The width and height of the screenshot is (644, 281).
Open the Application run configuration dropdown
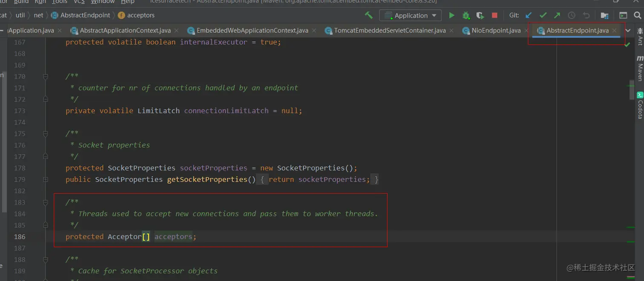[x=410, y=15]
